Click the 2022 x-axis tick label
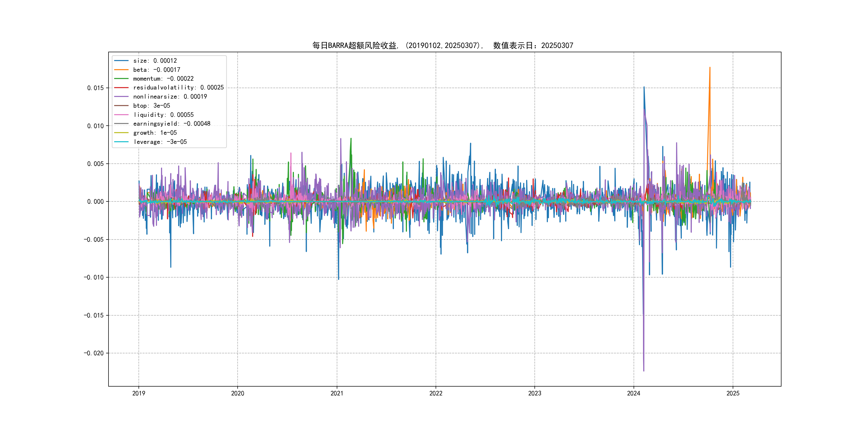 pyautogui.click(x=436, y=393)
